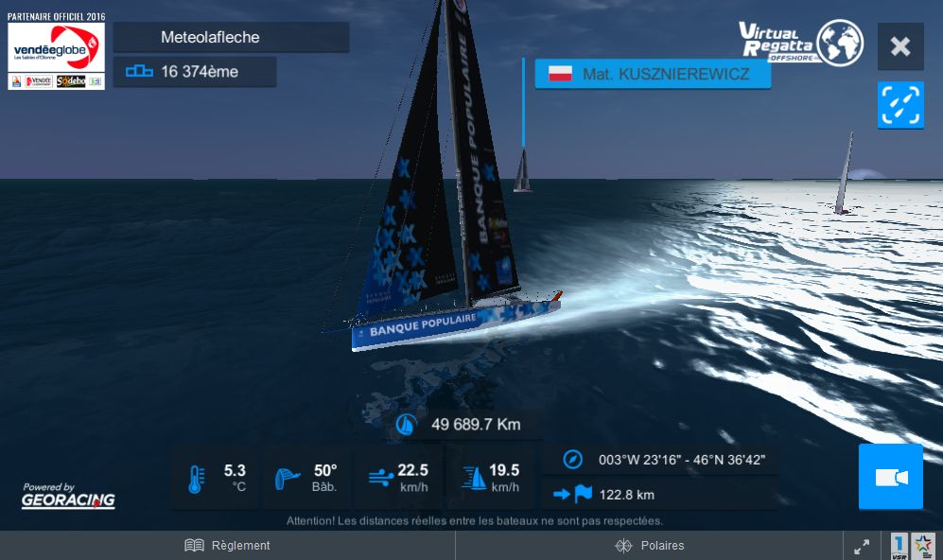This screenshot has width=943, height=560.
Task: Open the Polaires tab
Action: tap(650, 545)
